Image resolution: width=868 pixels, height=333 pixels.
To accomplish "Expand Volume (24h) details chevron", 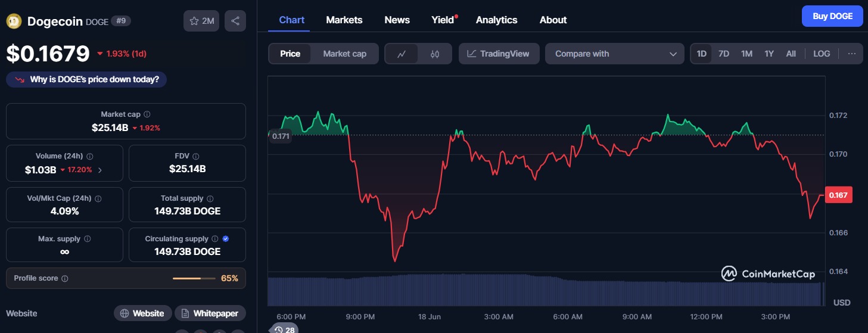I will pos(99,170).
